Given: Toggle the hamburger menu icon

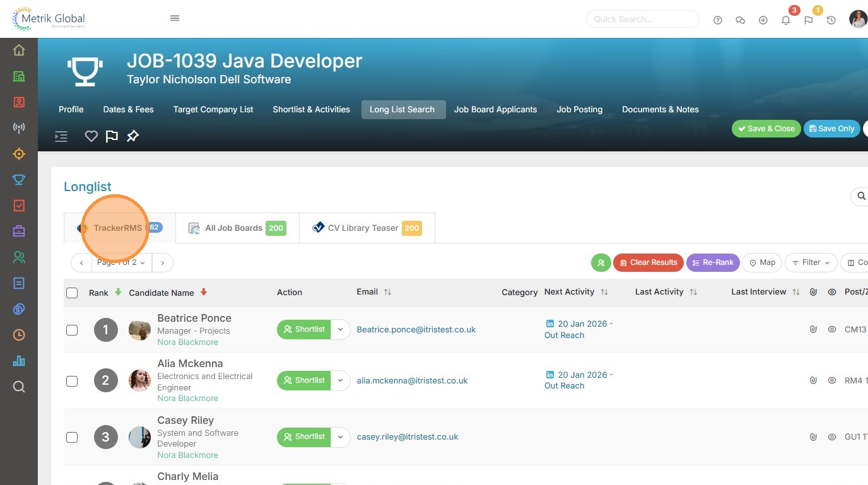Looking at the screenshot, I should click(x=175, y=18).
